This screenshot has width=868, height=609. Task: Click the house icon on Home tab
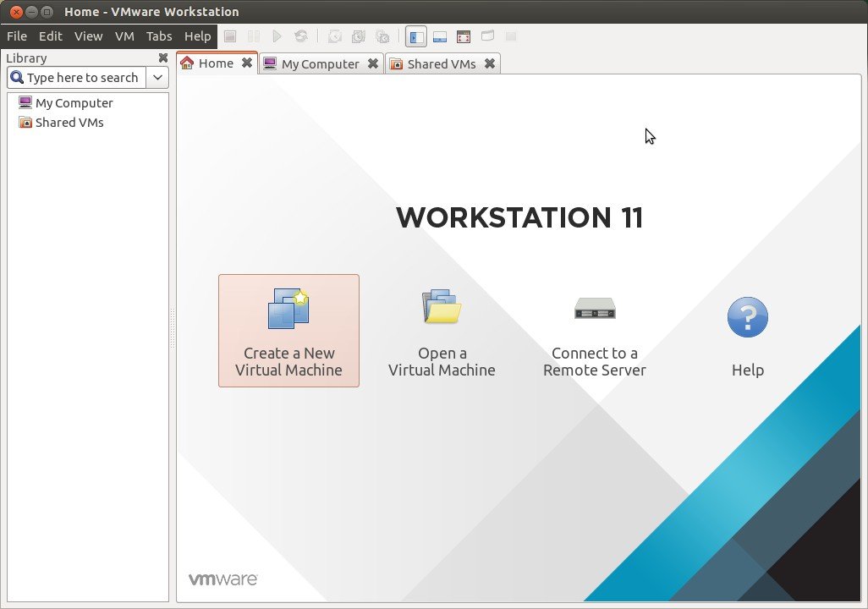(187, 63)
